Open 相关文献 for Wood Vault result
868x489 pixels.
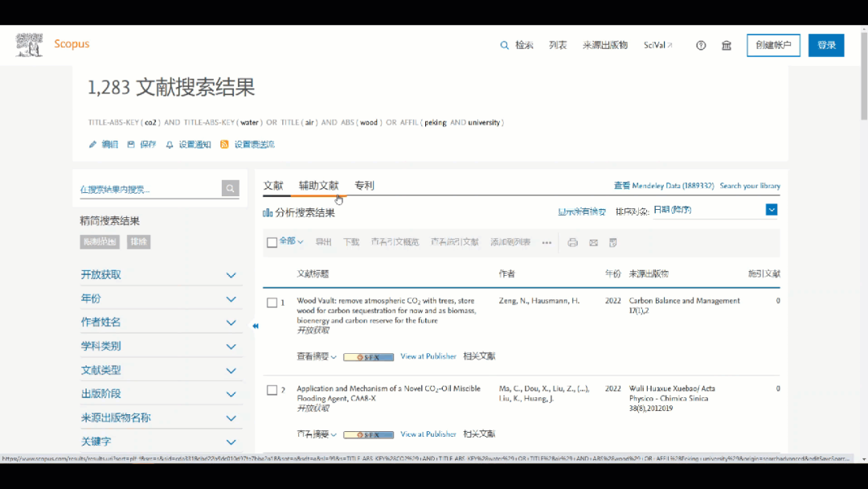tap(479, 356)
